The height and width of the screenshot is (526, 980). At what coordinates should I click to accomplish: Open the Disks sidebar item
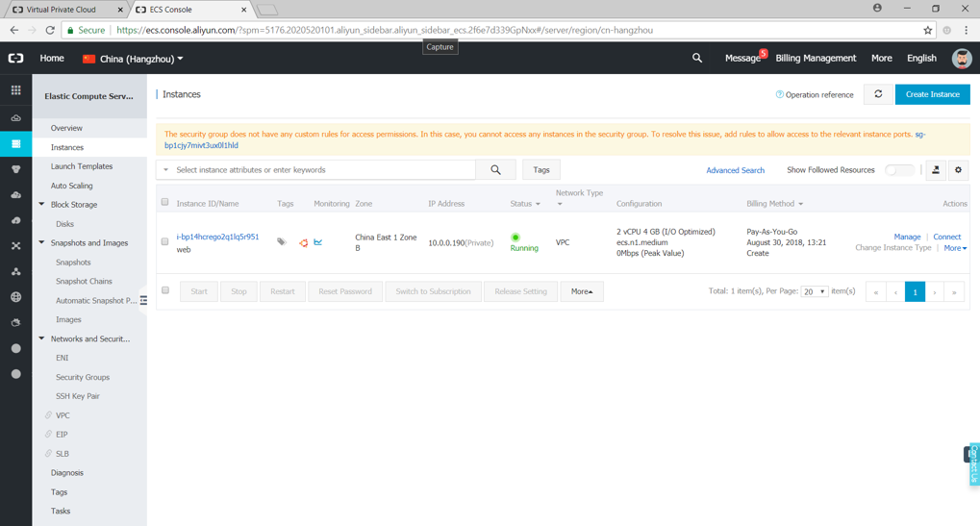64,224
